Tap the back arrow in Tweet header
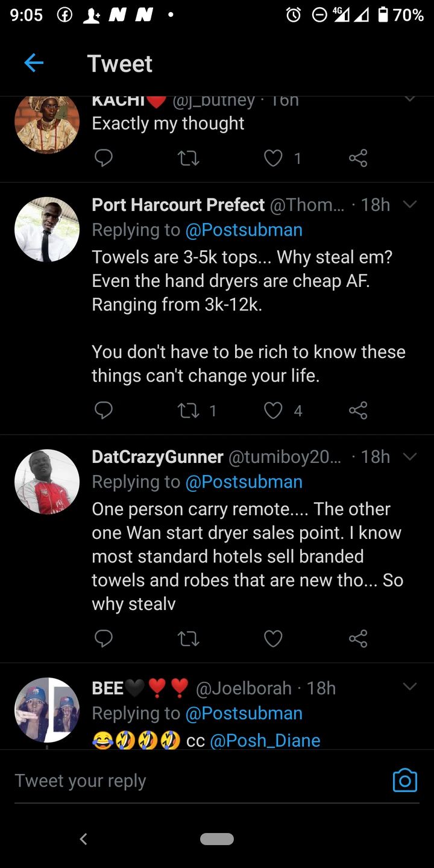The image size is (434, 868). click(x=34, y=63)
